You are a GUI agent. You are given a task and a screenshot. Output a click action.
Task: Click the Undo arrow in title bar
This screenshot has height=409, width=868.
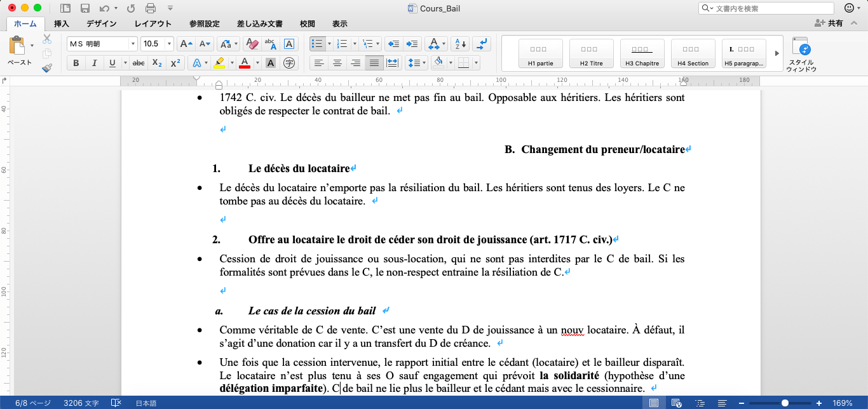104,8
